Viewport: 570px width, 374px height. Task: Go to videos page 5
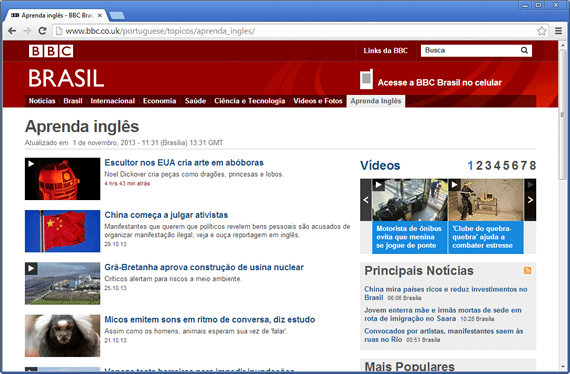click(506, 166)
